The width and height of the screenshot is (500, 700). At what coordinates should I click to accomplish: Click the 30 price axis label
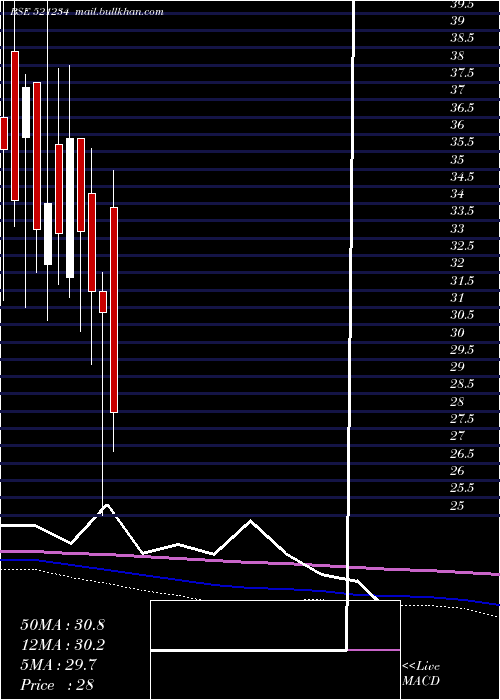(x=458, y=332)
